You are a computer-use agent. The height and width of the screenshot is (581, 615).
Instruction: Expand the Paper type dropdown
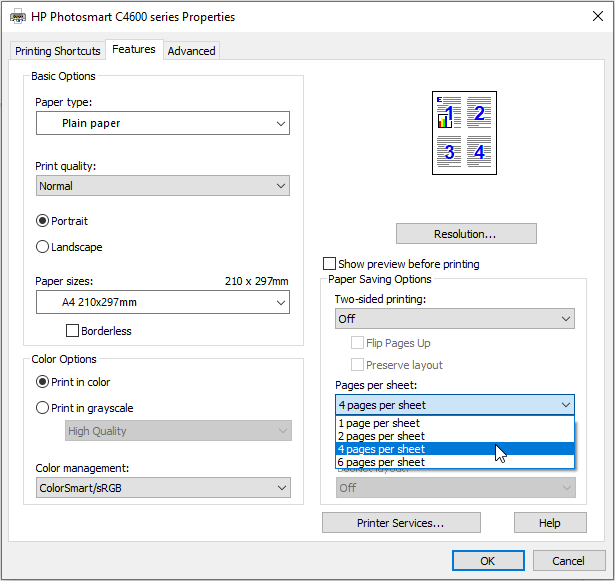[x=162, y=124]
